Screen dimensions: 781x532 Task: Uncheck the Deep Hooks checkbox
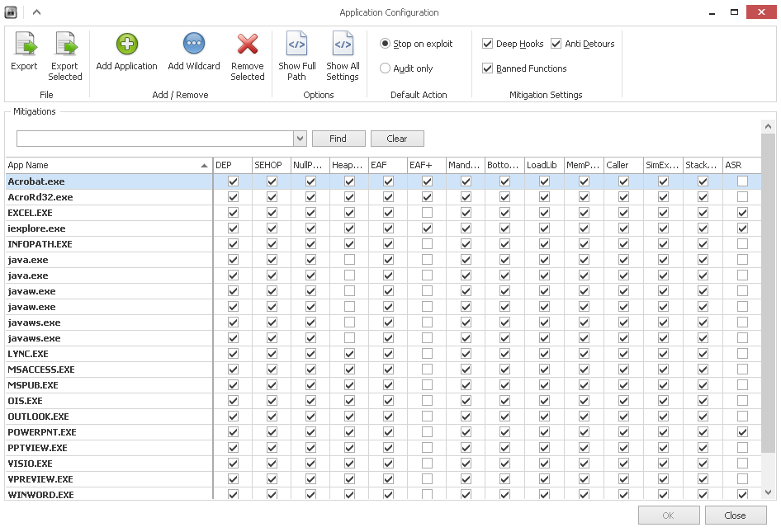coord(488,44)
